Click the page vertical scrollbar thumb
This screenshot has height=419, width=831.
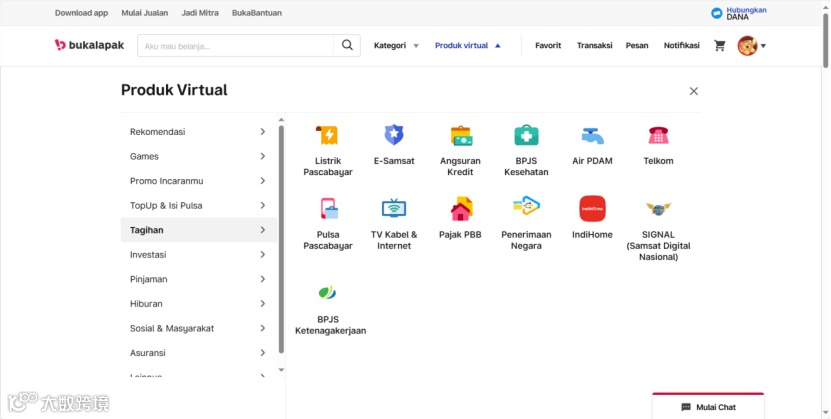click(825, 41)
